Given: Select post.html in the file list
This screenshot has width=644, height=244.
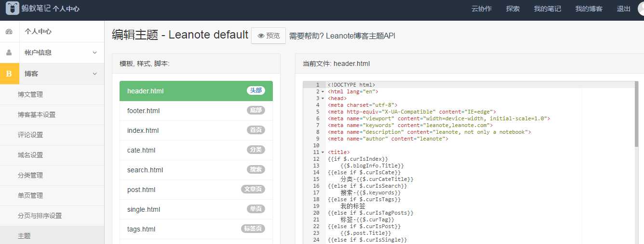Looking at the screenshot, I should [196, 190].
